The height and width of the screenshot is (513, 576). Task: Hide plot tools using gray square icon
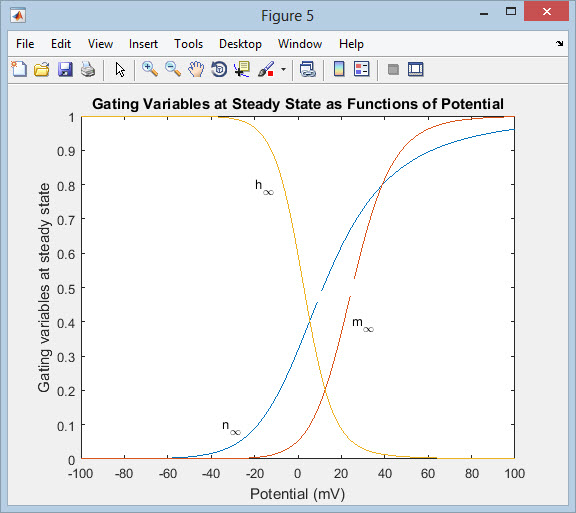(393, 69)
